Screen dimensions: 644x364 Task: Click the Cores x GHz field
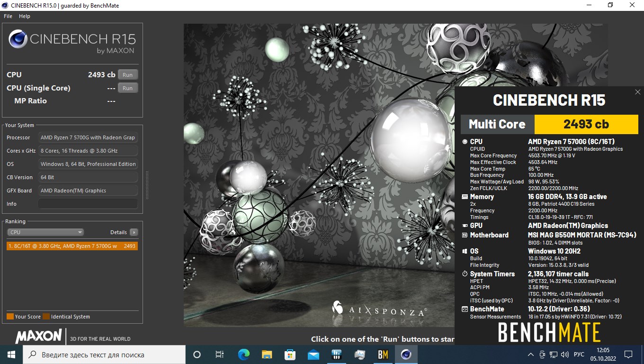click(88, 151)
